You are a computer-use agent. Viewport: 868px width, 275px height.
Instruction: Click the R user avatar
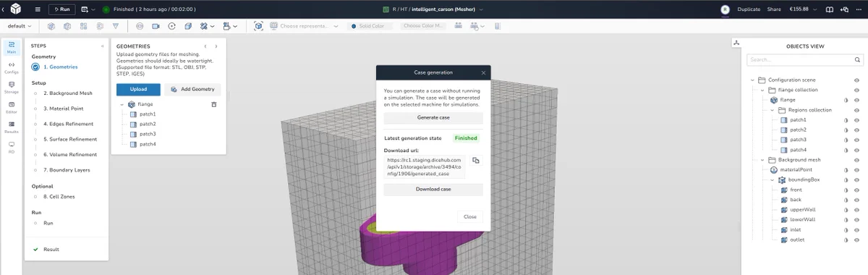[x=725, y=9]
